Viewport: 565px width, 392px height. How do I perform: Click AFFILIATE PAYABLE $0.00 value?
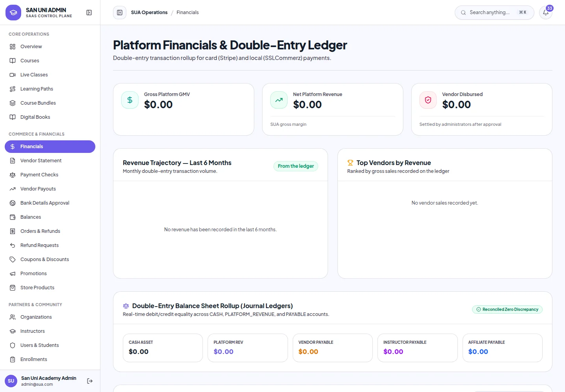tap(478, 352)
